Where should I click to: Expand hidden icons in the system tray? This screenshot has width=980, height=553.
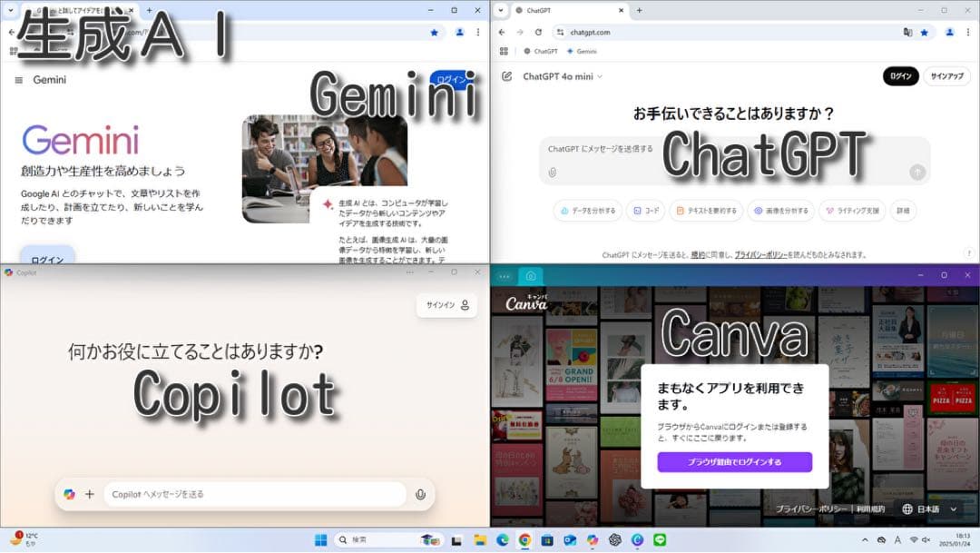pos(865,540)
